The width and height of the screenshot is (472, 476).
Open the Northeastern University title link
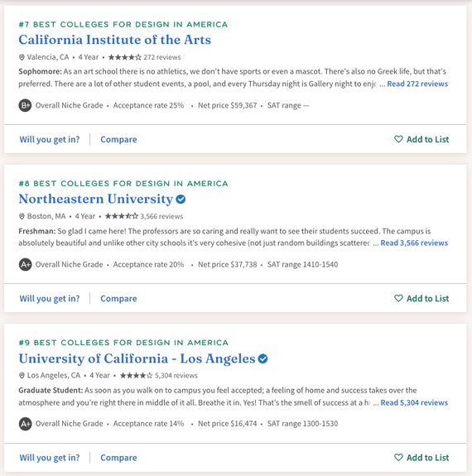pos(96,200)
